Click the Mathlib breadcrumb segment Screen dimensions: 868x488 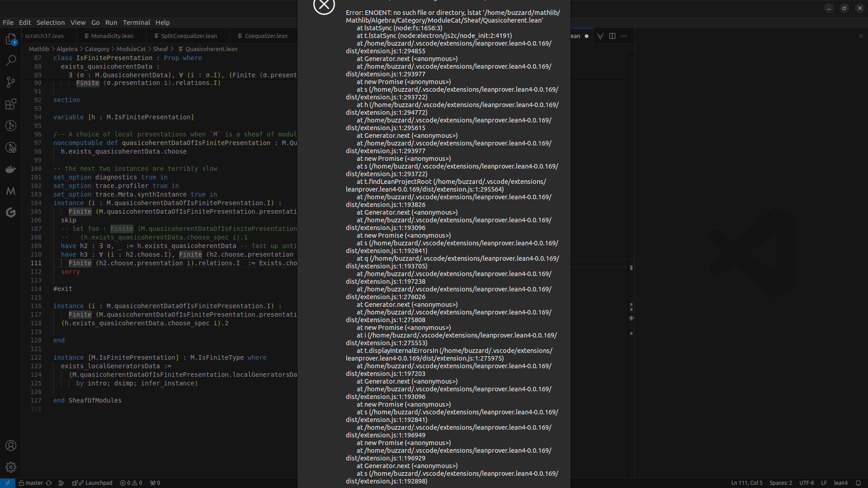click(39, 49)
